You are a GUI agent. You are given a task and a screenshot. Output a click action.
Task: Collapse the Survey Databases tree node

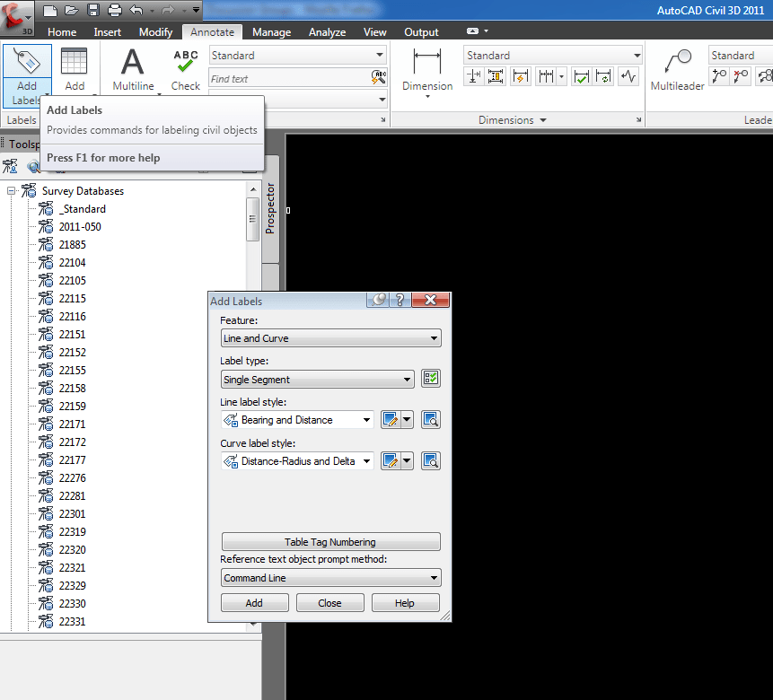tap(11, 190)
